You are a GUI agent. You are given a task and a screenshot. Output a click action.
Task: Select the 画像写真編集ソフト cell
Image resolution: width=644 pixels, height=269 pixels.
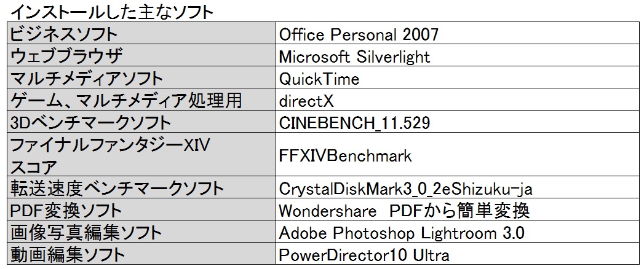[x=141, y=232]
